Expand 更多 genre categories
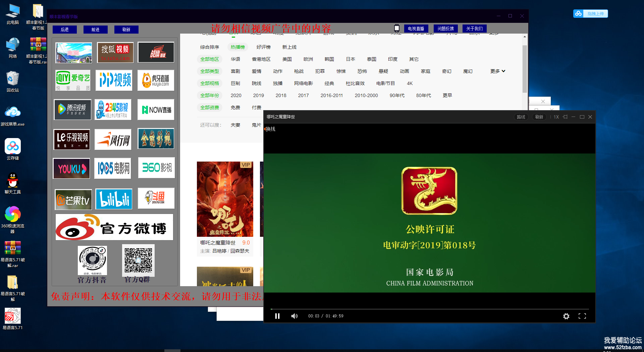 pos(498,71)
